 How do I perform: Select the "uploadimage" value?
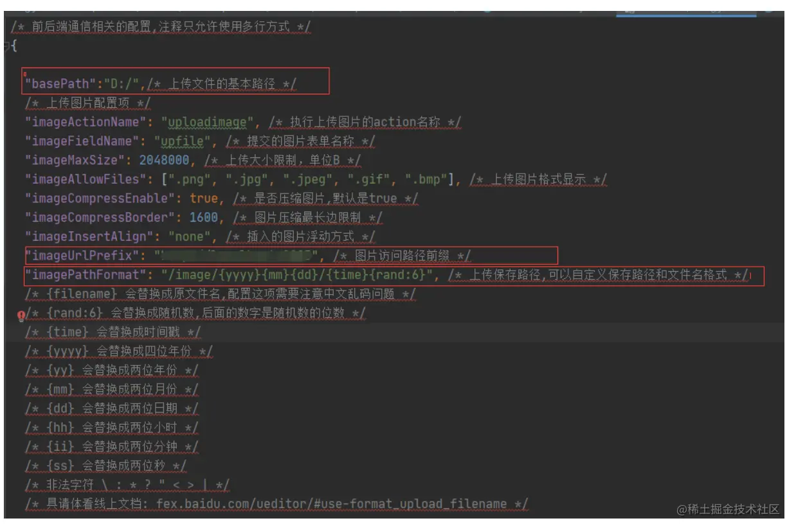pyautogui.click(x=208, y=122)
